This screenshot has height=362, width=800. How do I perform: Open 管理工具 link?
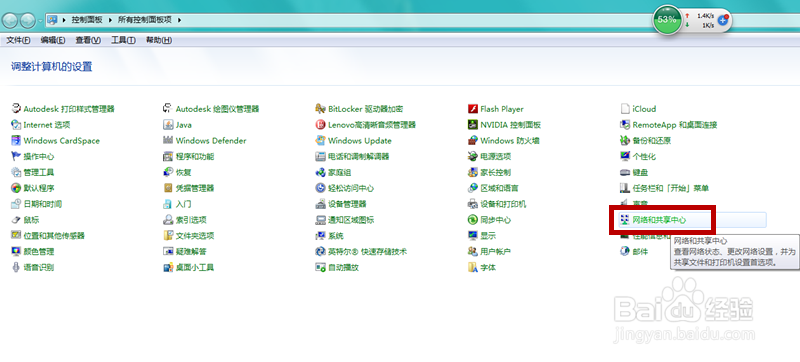39,172
